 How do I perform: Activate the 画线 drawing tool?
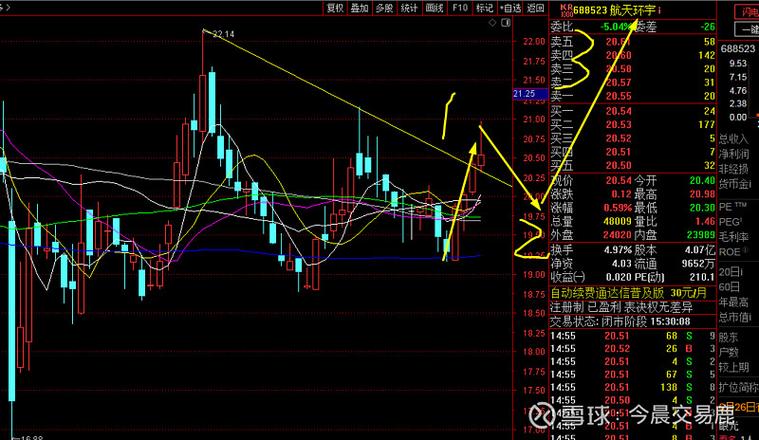434,7
